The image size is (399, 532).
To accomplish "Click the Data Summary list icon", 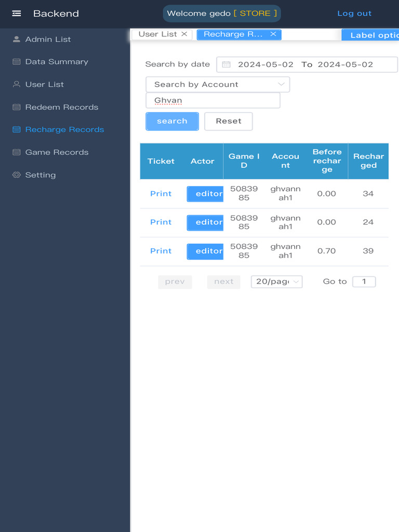I will (x=16, y=62).
